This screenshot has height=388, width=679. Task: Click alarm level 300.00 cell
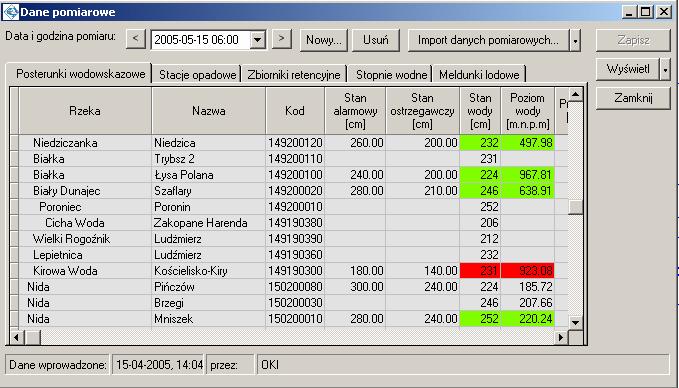pyautogui.click(x=355, y=287)
